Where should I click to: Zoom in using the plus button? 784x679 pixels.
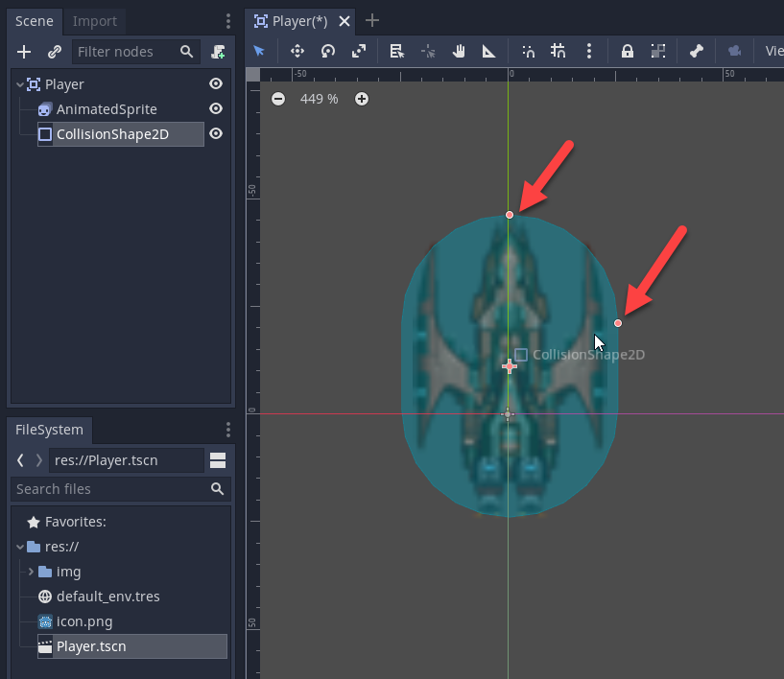click(362, 99)
